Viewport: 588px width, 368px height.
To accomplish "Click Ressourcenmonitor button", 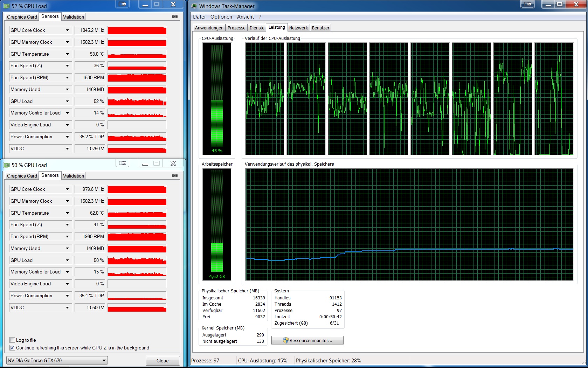I will 307,340.
